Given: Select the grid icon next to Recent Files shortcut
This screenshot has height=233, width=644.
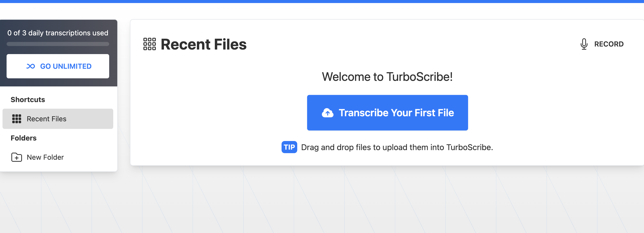Looking at the screenshot, I should coord(17,119).
